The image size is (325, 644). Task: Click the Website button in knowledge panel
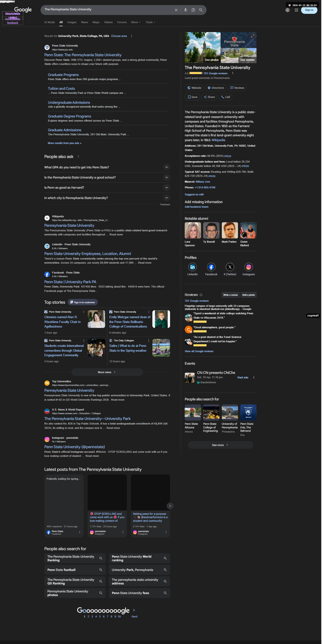point(194,88)
